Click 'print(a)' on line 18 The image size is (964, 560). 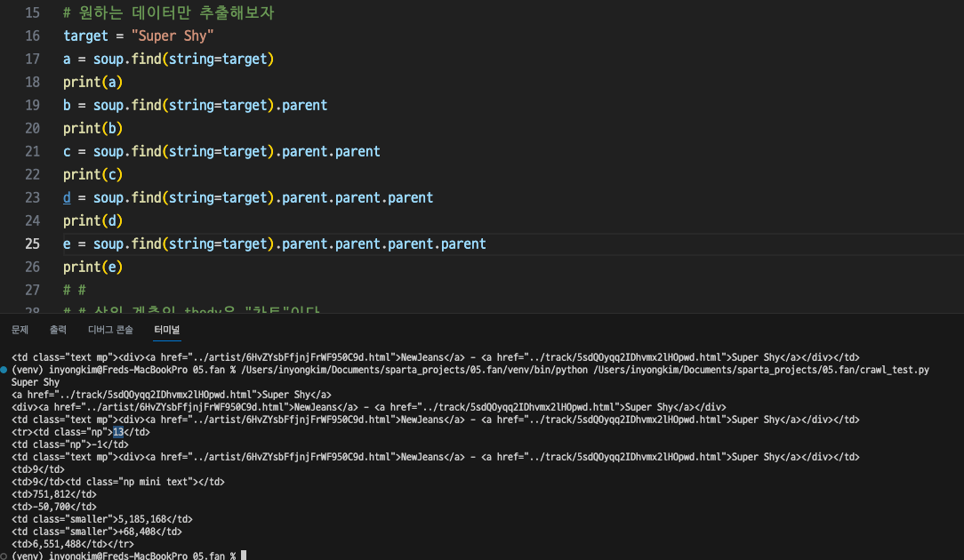coord(92,82)
